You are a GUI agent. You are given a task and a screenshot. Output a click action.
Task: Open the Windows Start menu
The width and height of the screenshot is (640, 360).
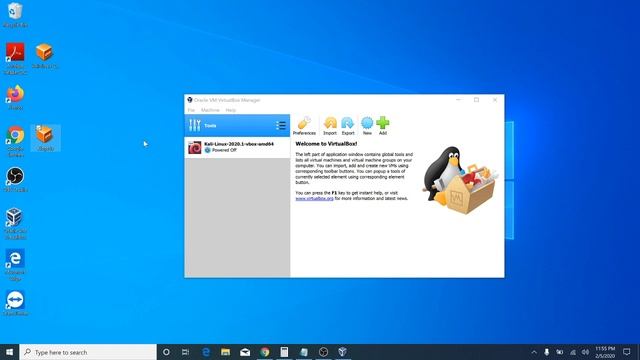pos(9,352)
